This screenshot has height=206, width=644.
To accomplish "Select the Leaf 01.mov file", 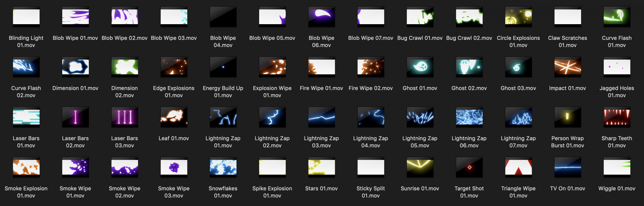I will (x=174, y=117).
